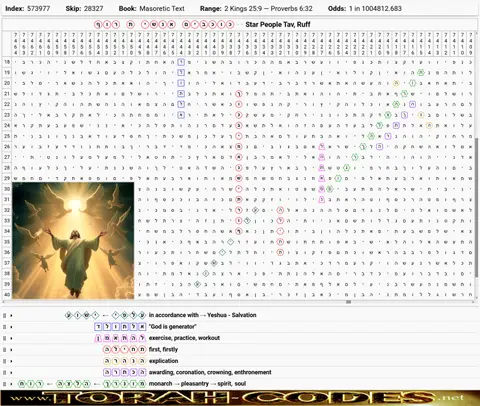This screenshot has height=406, width=480.
Task: Click the vertical scrollbar of the letter matrix
Action: point(476,207)
